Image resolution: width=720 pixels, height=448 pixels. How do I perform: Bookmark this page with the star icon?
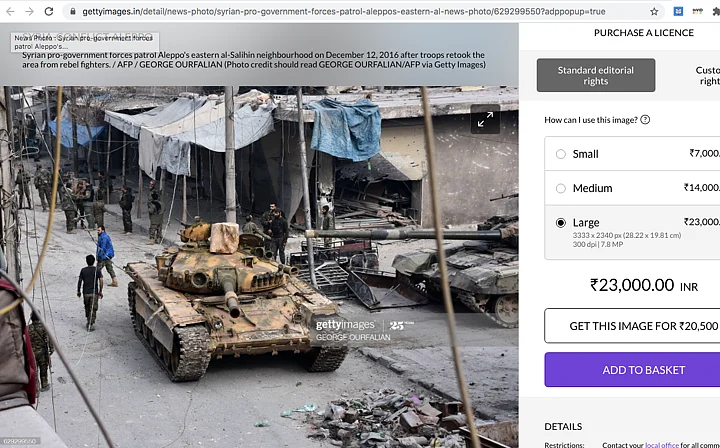point(654,11)
